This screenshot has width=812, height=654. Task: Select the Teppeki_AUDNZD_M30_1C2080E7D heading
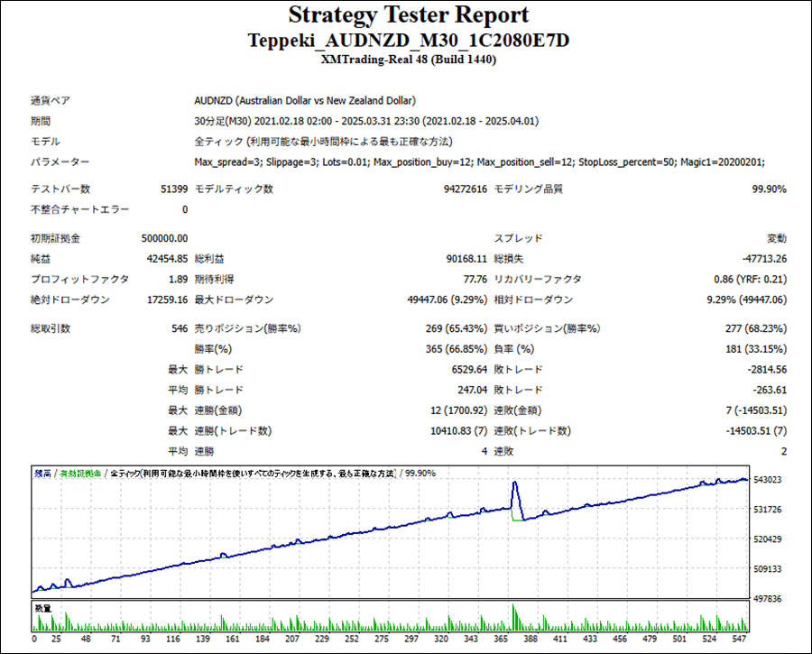(409, 41)
